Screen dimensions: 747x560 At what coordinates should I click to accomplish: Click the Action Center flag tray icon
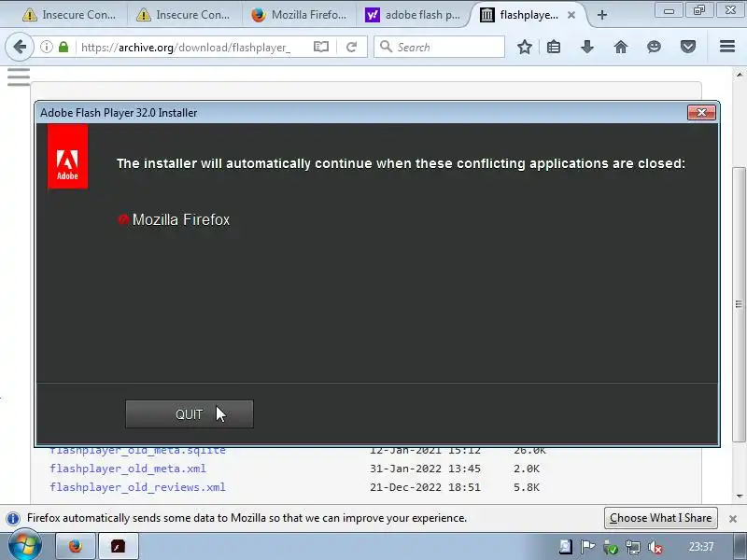pos(588,547)
